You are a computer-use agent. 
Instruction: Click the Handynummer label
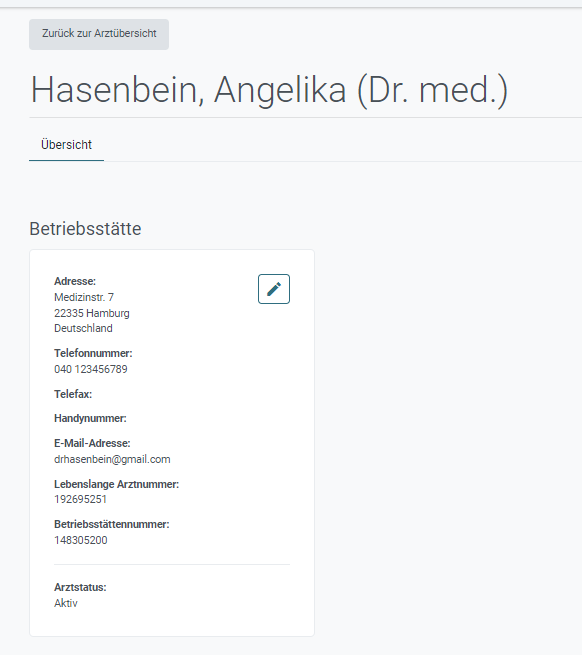point(90,419)
